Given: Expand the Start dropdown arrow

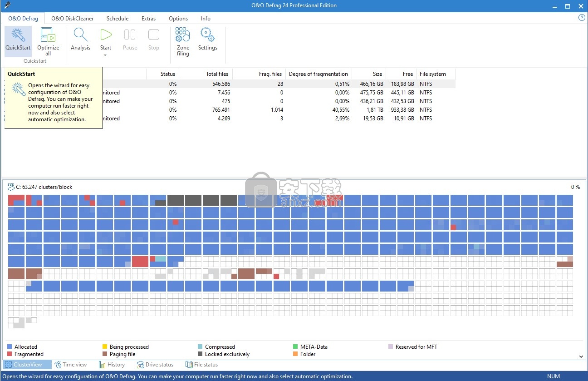Looking at the screenshot, I should pos(105,55).
